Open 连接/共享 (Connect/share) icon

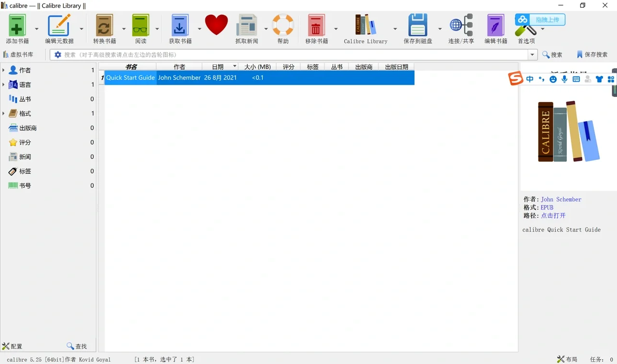tap(461, 25)
